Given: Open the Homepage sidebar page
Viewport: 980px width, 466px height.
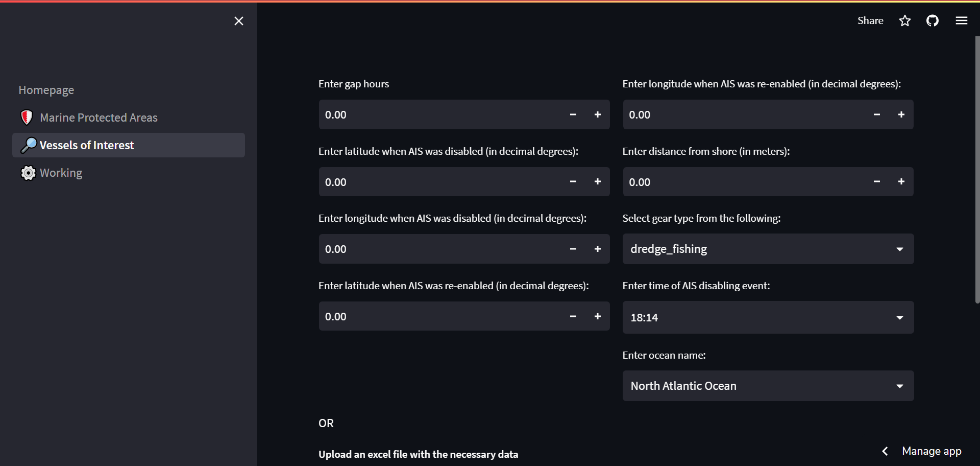Looking at the screenshot, I should pyautogui.click(x=46, y=90).
